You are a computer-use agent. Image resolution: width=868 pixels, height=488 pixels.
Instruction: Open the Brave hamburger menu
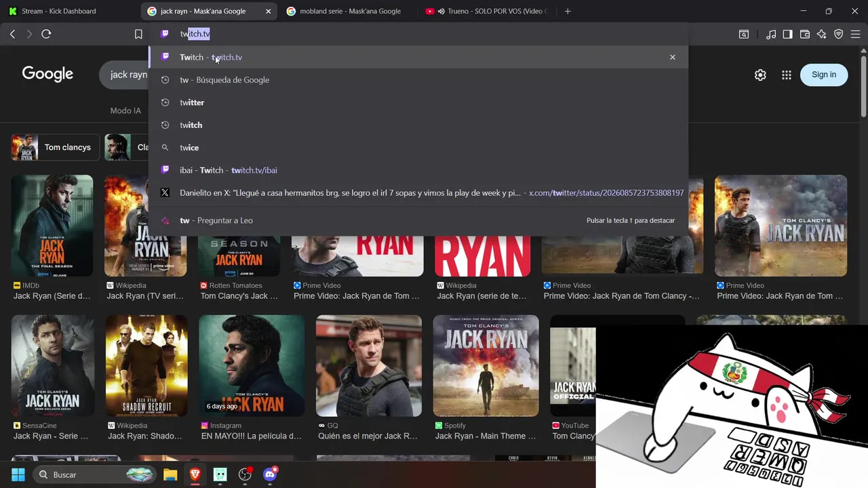855,34
